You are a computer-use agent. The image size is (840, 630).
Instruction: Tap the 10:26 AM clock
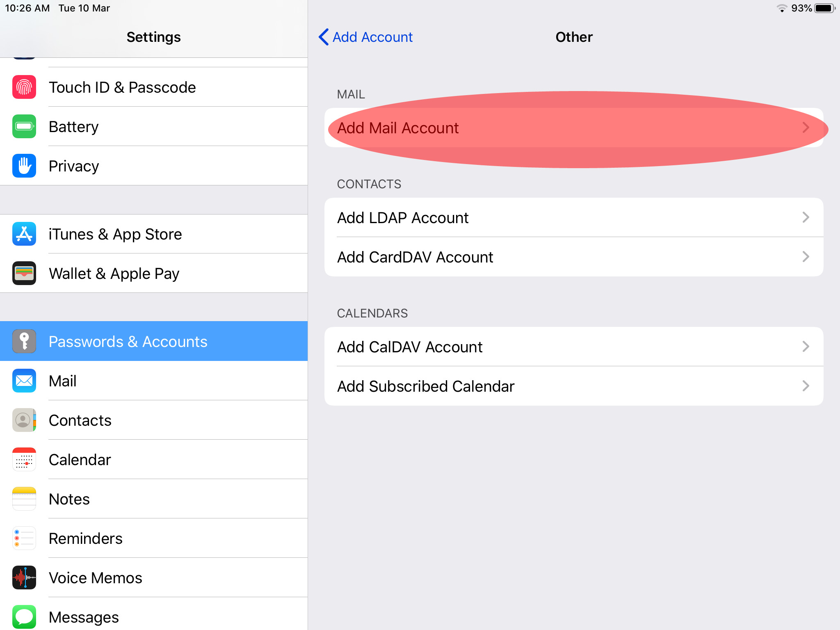pyautogui.click(x=27, y=8)
